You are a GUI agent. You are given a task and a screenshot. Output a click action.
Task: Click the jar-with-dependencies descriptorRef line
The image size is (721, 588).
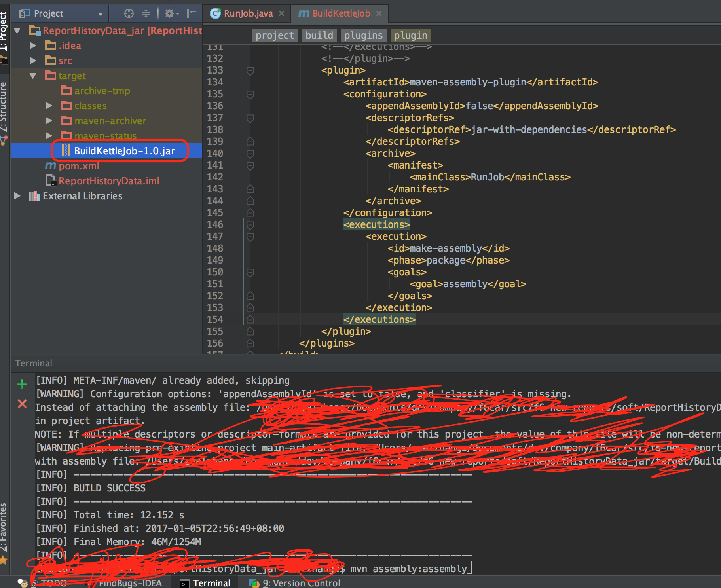pos(531,130)
